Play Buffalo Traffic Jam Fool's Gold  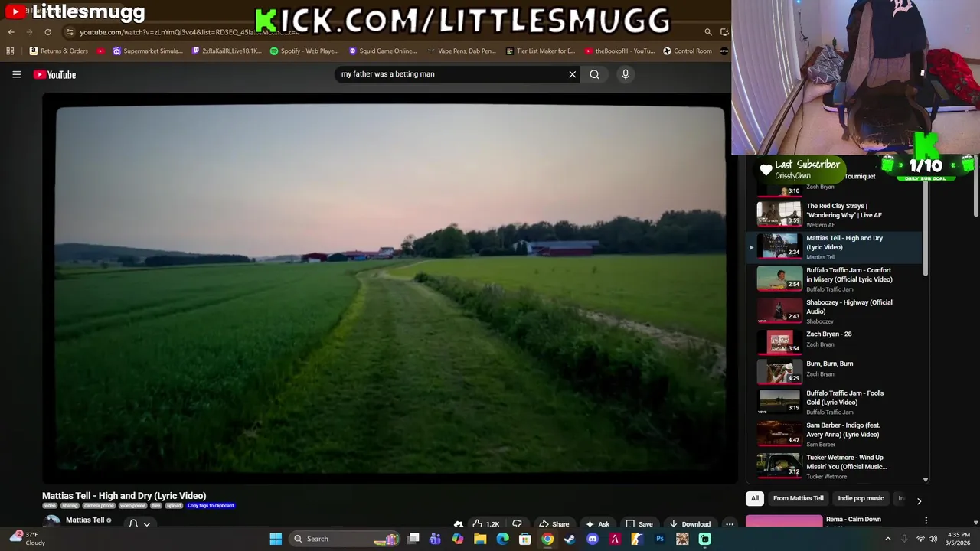(x=835, y=402)
